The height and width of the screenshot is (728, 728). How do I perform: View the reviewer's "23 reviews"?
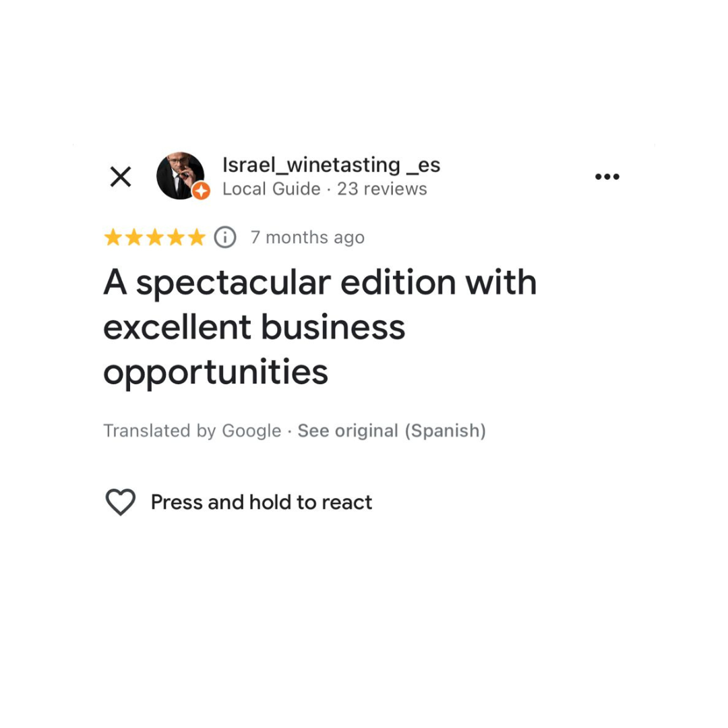pos(382,189)
